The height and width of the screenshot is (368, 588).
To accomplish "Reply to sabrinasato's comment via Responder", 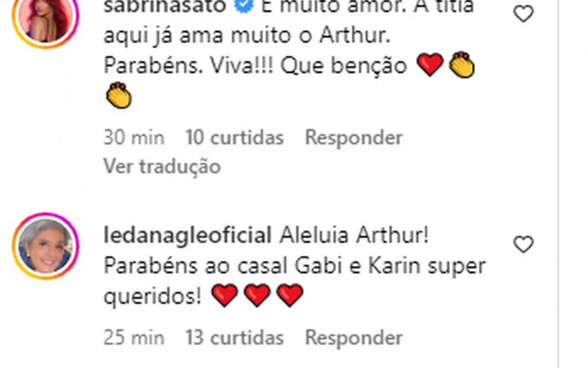I will pos(354,138).
